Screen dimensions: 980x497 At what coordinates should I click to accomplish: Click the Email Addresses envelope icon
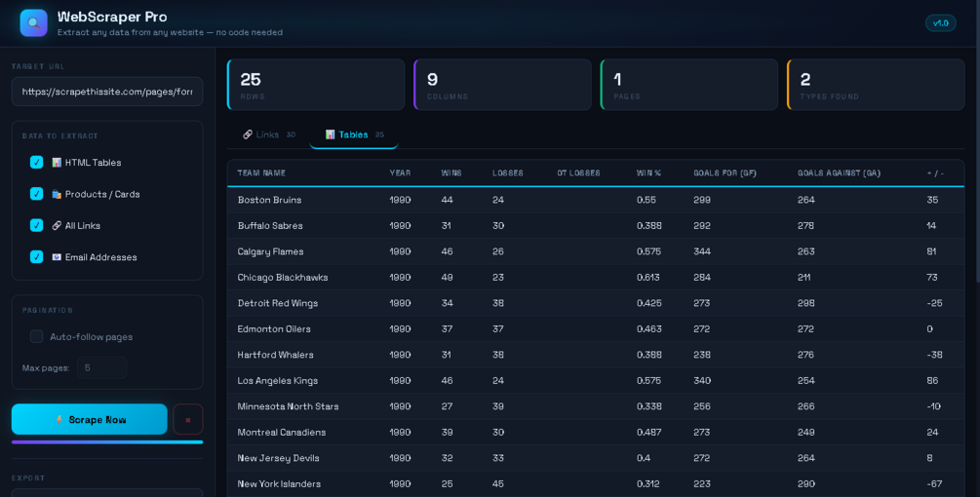point(57,257)
